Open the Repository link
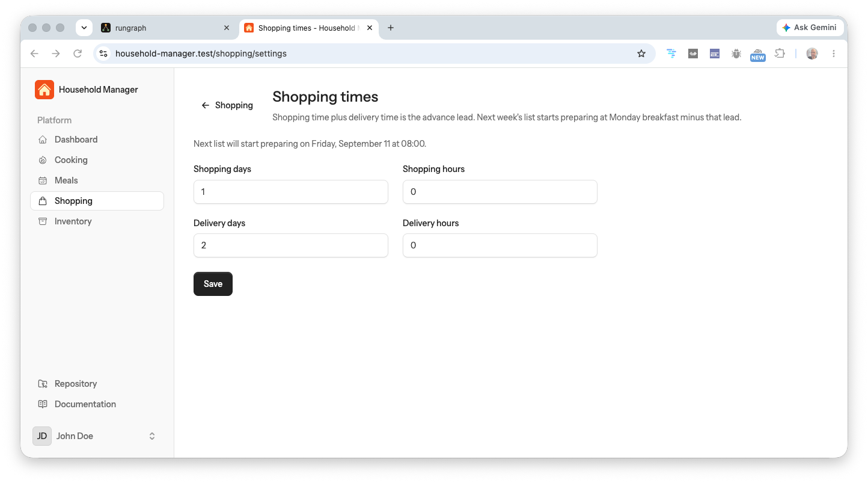Image resolution: width=868 pixels, height=483 pixels. coord(97,384)
